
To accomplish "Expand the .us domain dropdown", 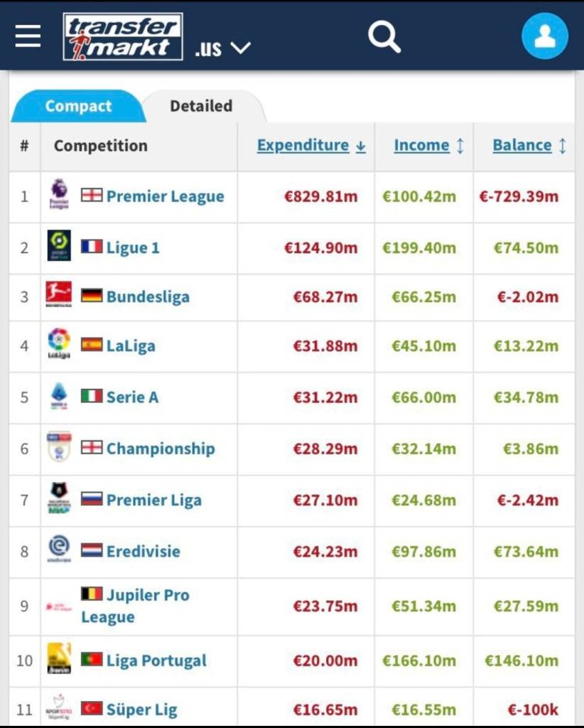I will click(x=223, y=48).
